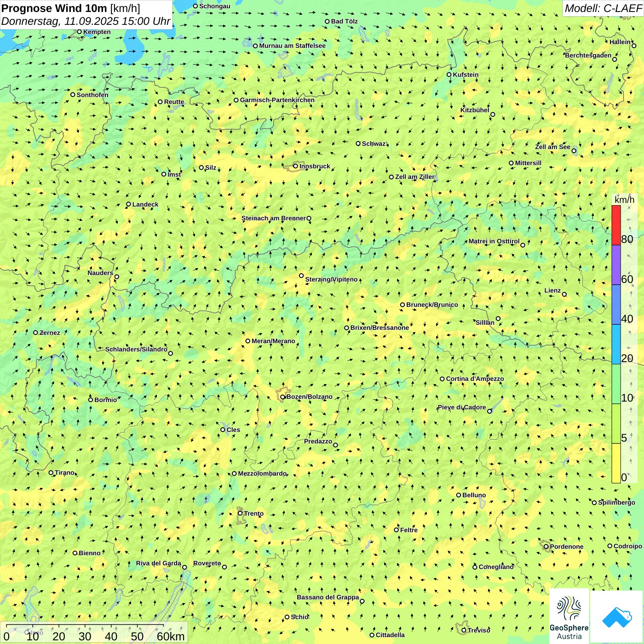644x644 pixels.
Task: Click the "Zell am See" label
Action: click(x=552, y=147)
